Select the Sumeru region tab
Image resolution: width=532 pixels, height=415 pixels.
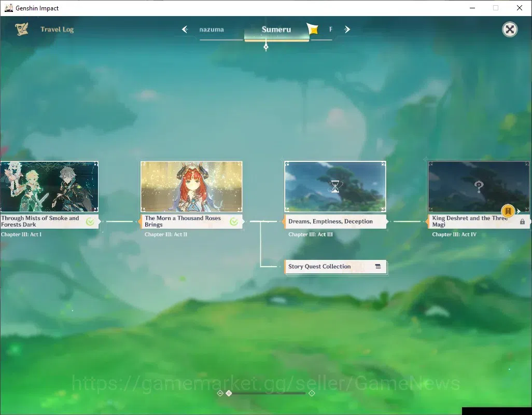coord(276,30)
